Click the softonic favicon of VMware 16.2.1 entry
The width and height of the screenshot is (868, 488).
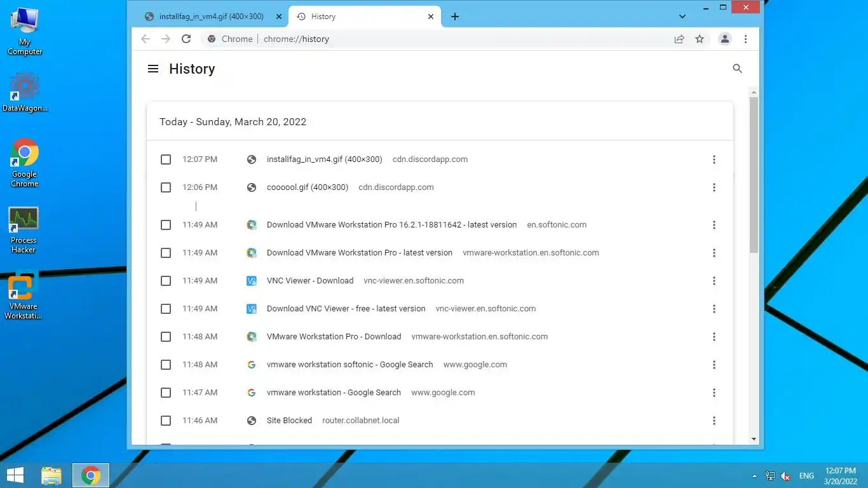click(252, 225)
